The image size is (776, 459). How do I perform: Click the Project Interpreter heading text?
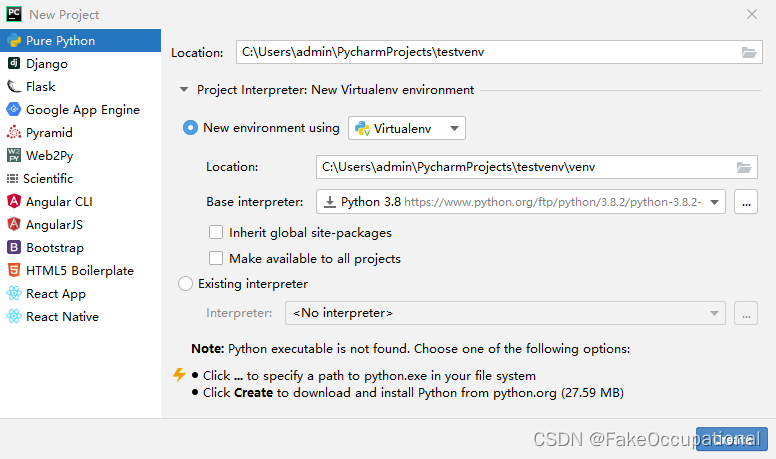335,90
